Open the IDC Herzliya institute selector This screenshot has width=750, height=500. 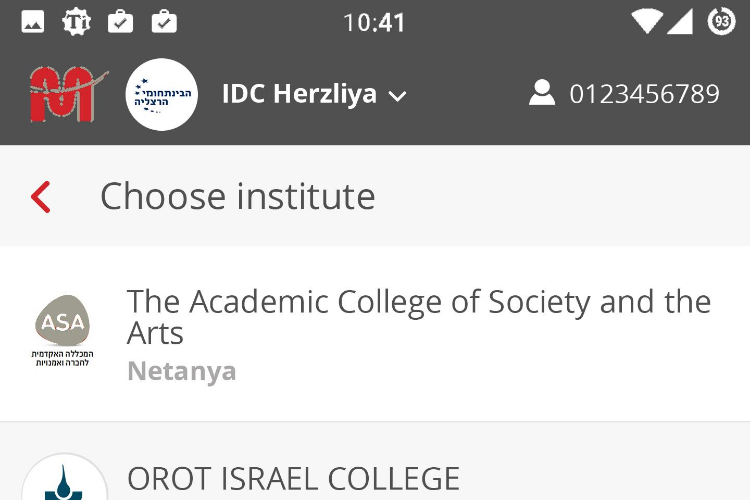(x=314, y=94)
